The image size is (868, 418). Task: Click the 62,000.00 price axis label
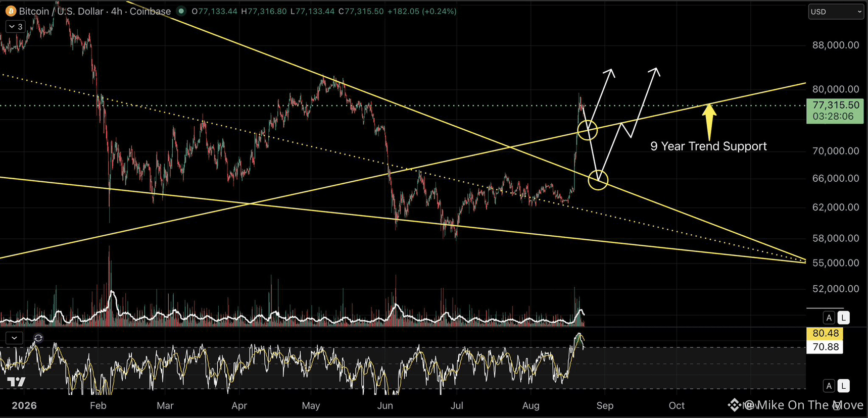[836, 207]
